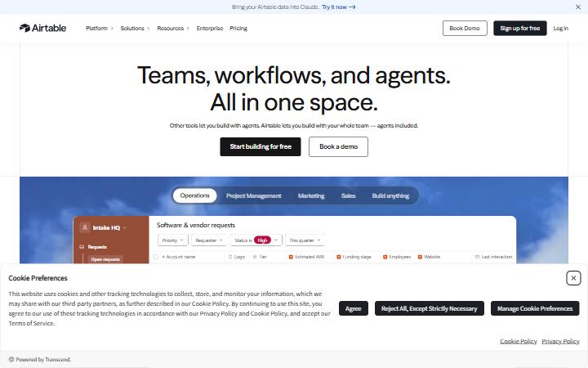This screenshot has width=588, height=368.
Task: Switch to the Sales tab
Action: [348, 195]
